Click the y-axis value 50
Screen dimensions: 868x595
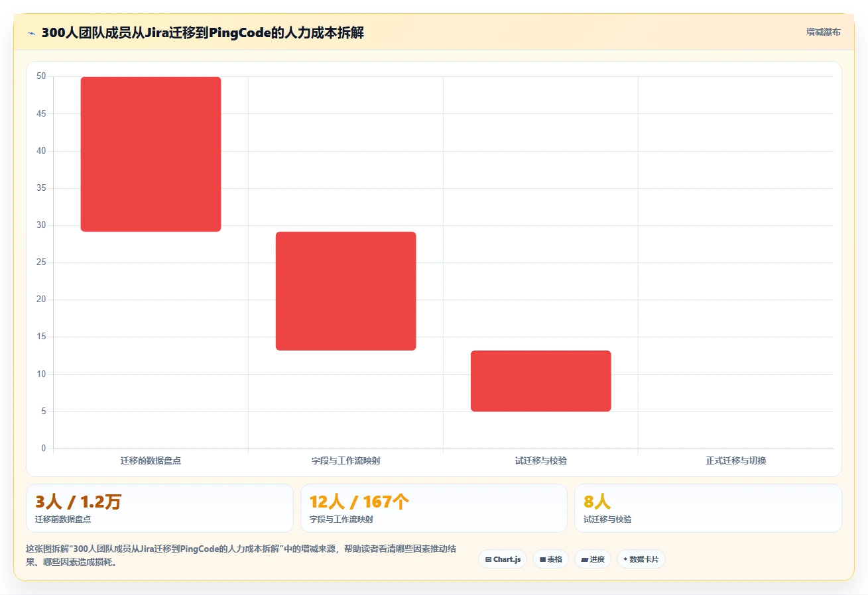coord(41,76)
